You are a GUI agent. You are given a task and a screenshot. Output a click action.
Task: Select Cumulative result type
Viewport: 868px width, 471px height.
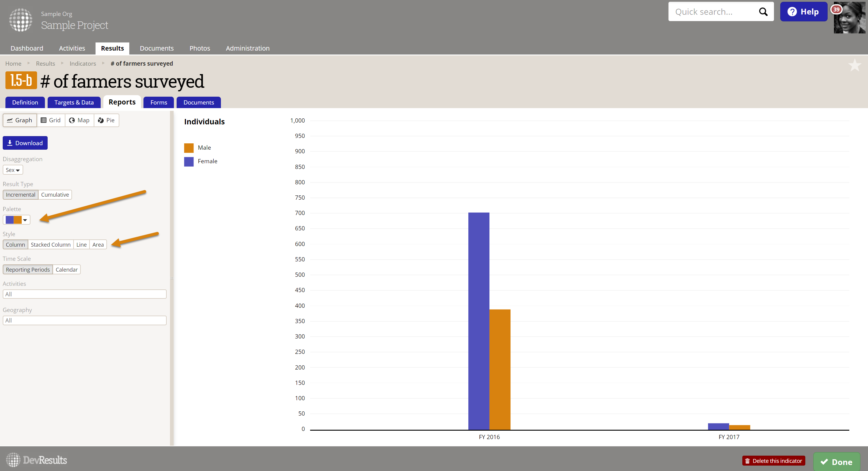click(55, 195)
